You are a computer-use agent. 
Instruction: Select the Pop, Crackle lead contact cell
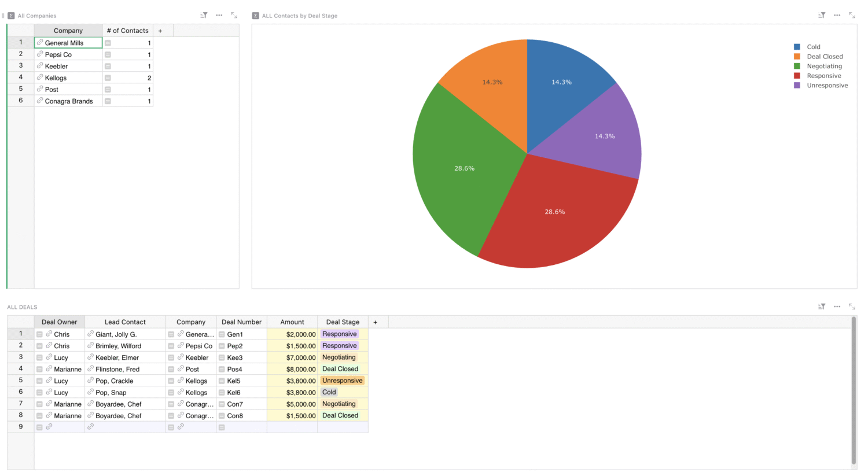pos(125,381)
